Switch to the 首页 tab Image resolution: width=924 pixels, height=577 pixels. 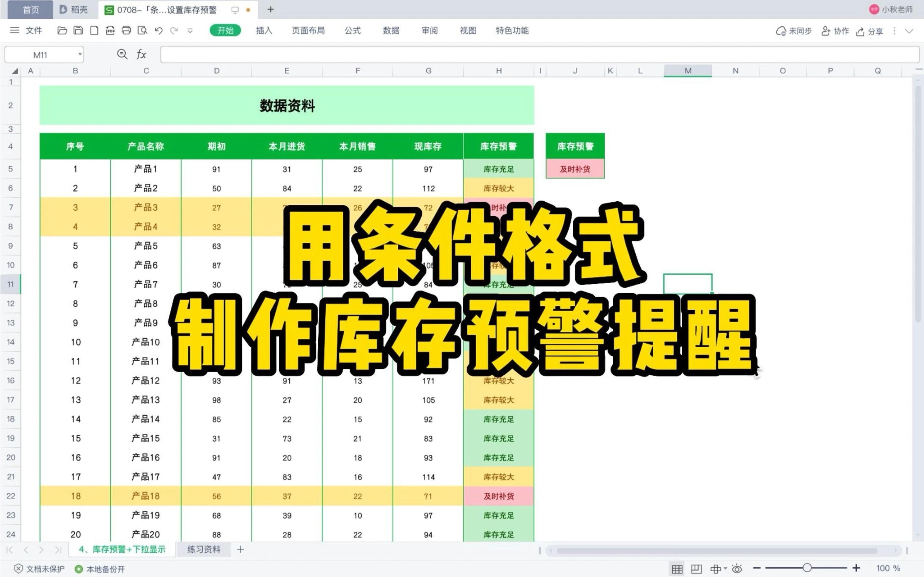(x=31, y=10)
